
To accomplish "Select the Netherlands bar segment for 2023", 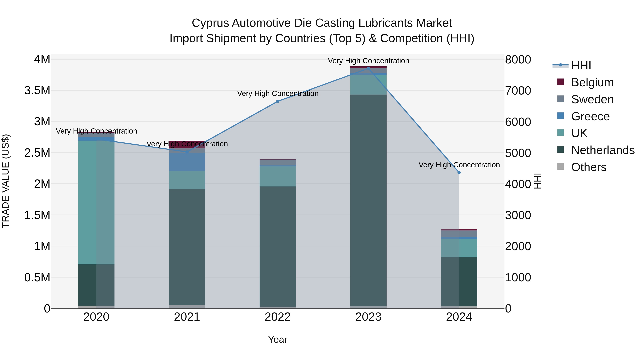I will click(x=368, y=200).
